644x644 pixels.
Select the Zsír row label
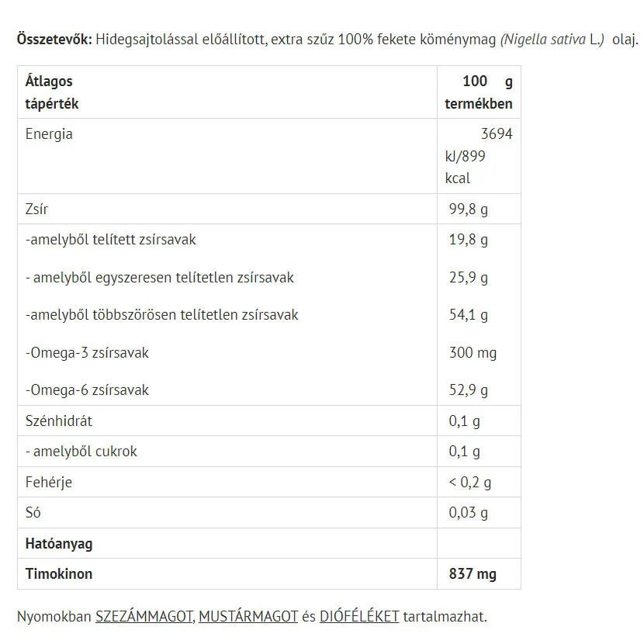36,209
